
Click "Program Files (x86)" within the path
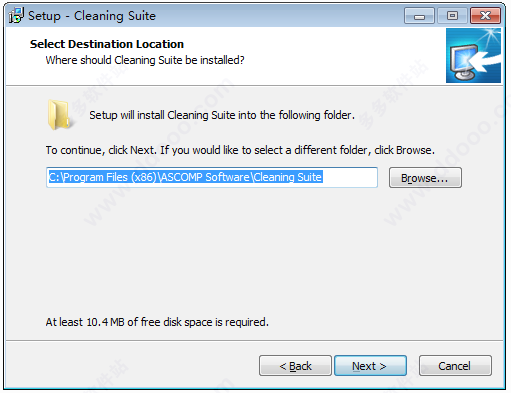tap(110, 177)
